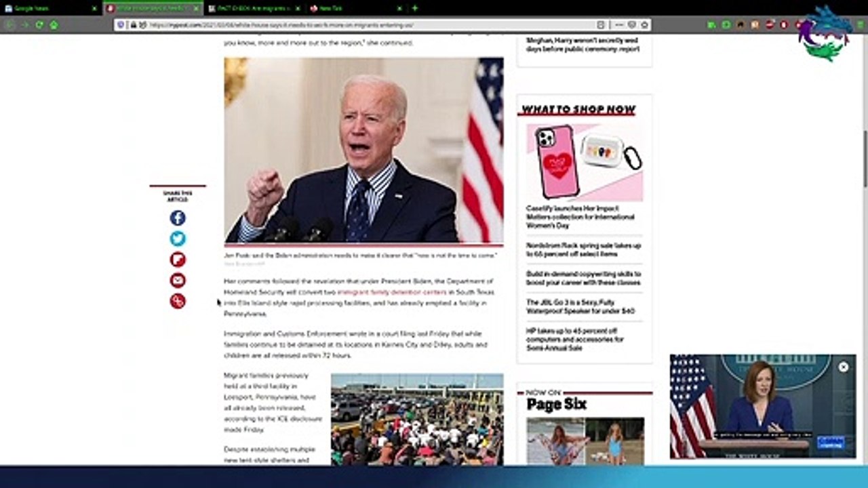The image size is (868, 488).
Task: Click the Biden speaking photo
Action: point(364,150)
